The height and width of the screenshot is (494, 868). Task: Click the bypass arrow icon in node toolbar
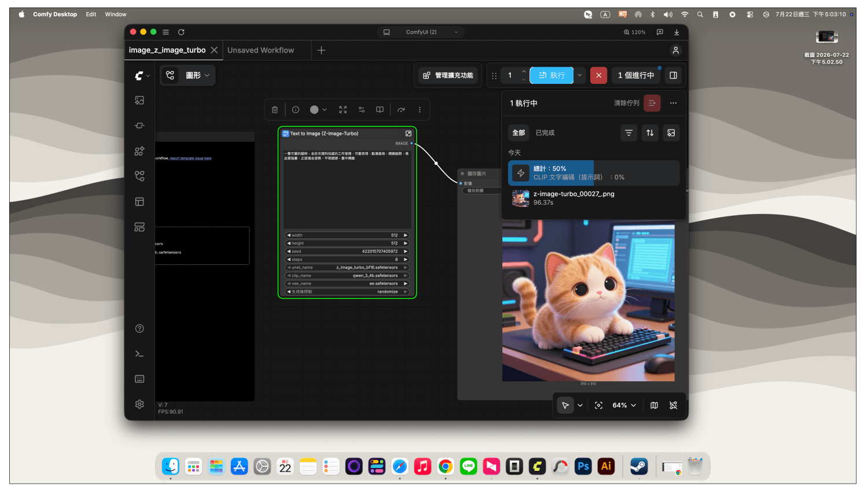click(x=401, y=109)
